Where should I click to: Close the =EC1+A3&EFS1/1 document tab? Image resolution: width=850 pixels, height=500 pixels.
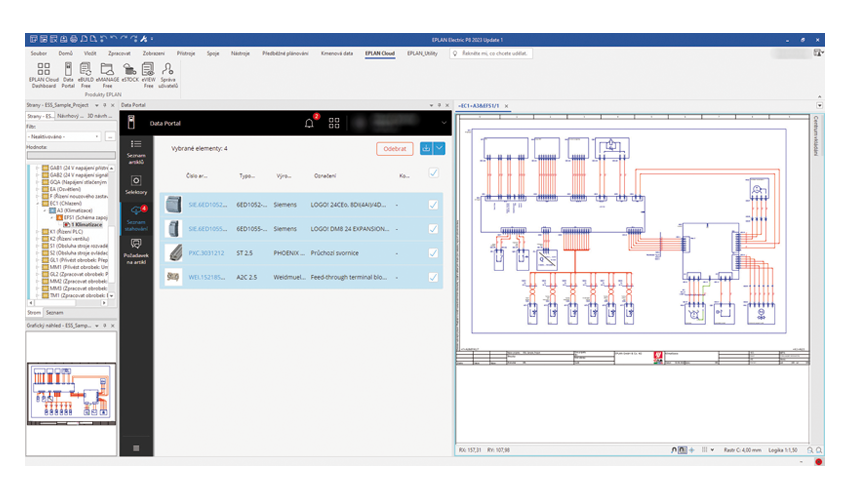coord(506,106)
